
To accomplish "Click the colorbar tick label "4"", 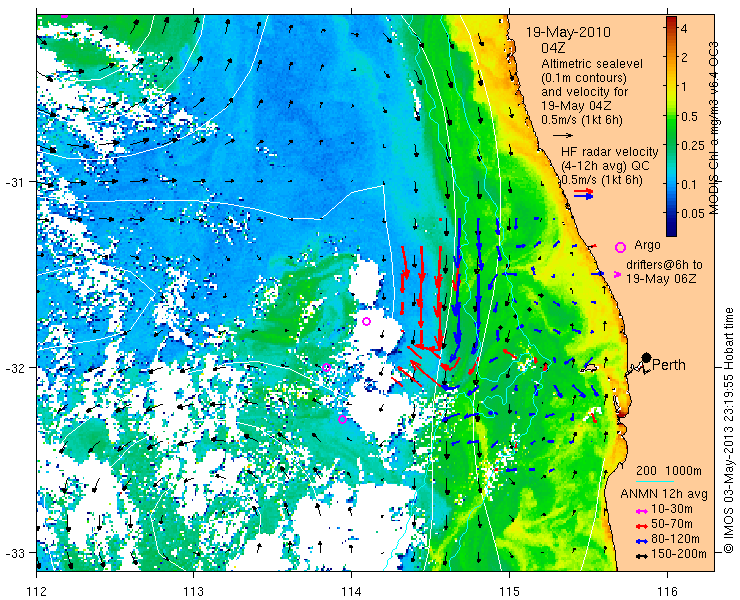I will [x=684, y=28].
